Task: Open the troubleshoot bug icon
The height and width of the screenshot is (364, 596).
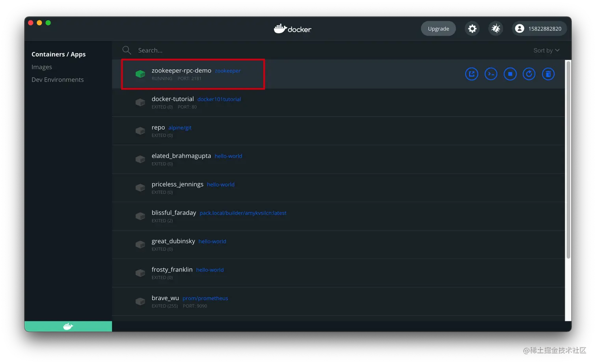Action: [496, 29]
